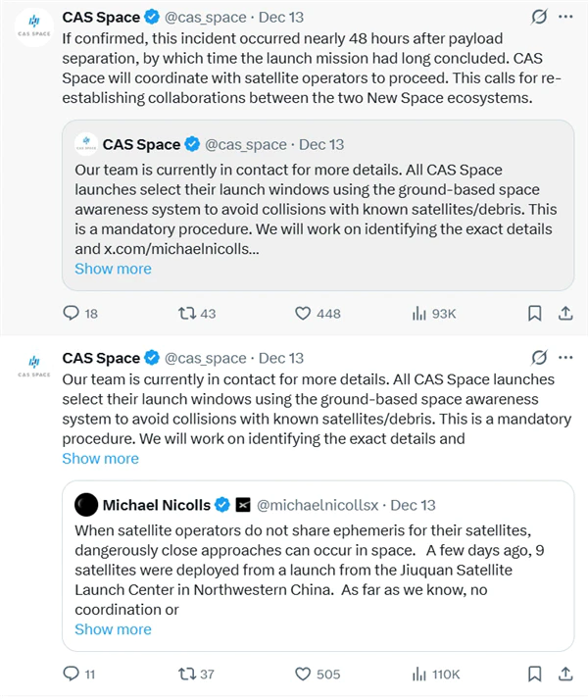Viewport: 588px width, 700px height.
Task: Reply to the second post with 11 replies
Action: pyautogui.click(x=72, y=674)
